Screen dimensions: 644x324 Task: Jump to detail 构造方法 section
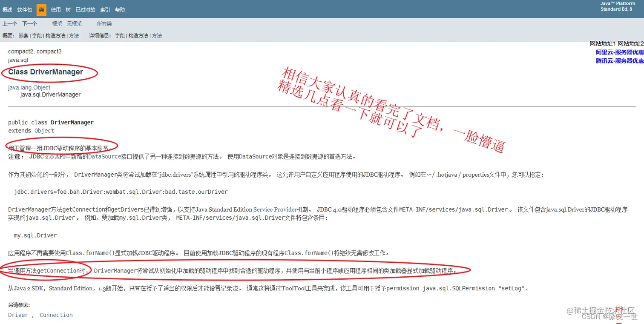click(x=139, y=36)
